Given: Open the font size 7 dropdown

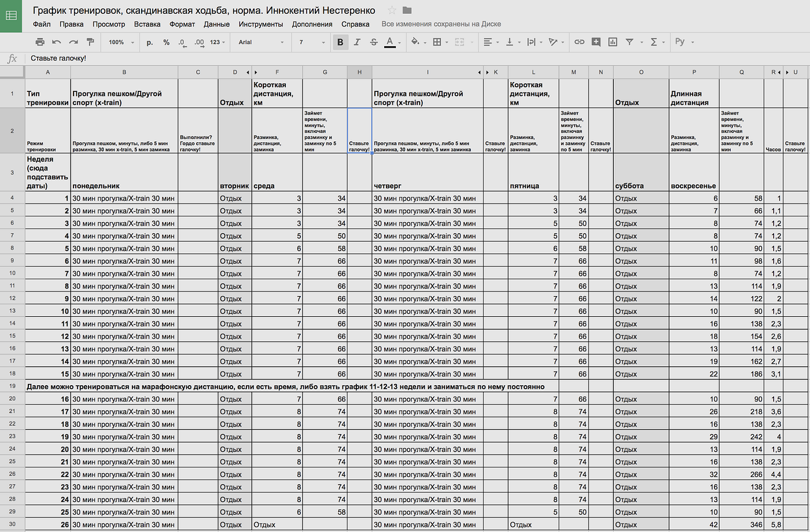Looking at the screenshot, I should click(x=312, y=42).
